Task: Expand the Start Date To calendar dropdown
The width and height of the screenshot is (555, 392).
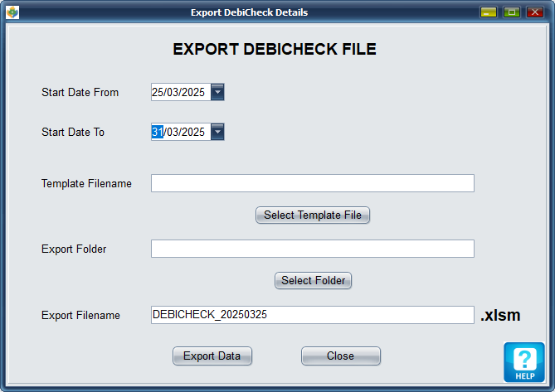Action: pyautogui.click(x=217, y=132)
